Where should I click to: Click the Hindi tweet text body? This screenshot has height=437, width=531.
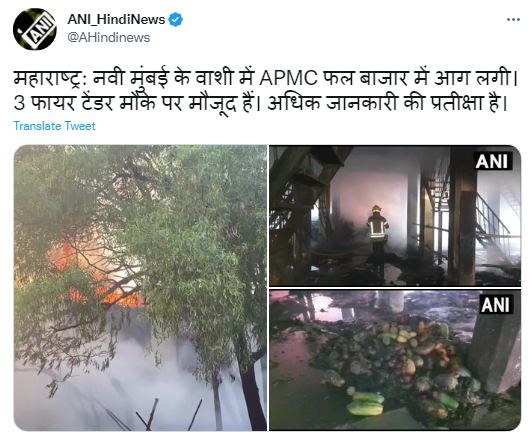[266, 90]
